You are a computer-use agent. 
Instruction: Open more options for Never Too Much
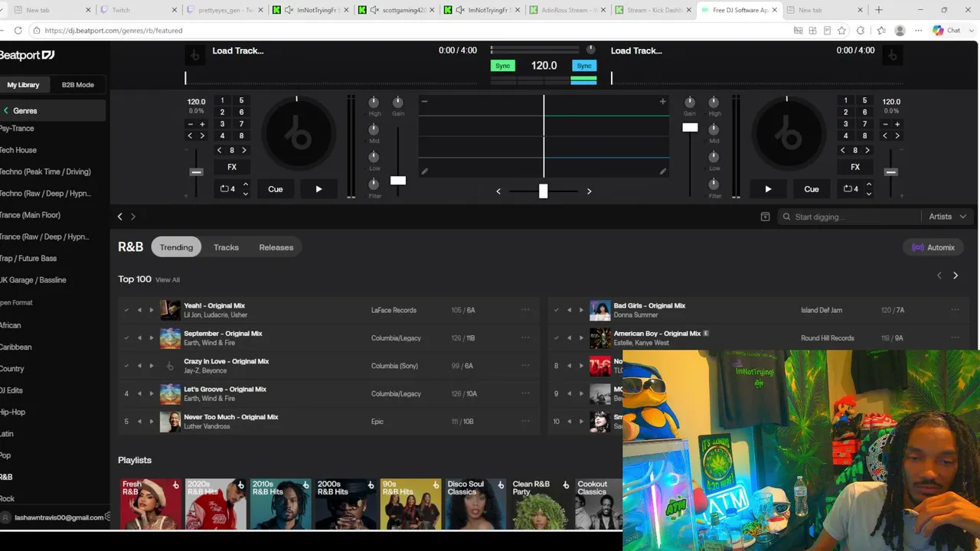[525, 422]
